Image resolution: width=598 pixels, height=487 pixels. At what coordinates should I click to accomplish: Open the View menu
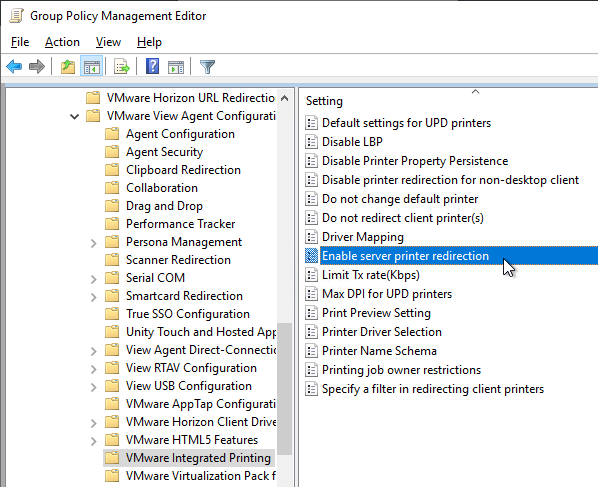point(108,42)
